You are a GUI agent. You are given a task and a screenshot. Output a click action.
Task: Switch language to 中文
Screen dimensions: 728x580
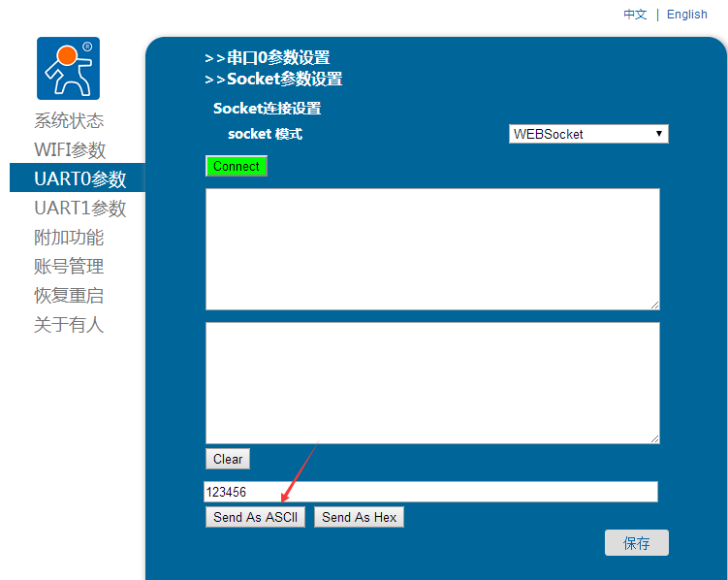coord(635,15)
